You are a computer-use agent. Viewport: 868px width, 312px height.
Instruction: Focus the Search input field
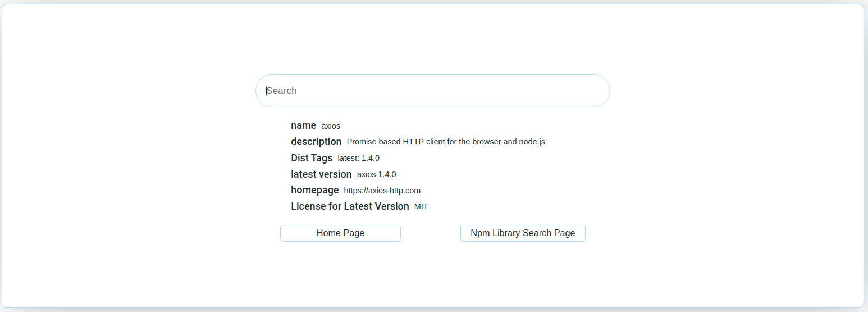click(432, 91)
